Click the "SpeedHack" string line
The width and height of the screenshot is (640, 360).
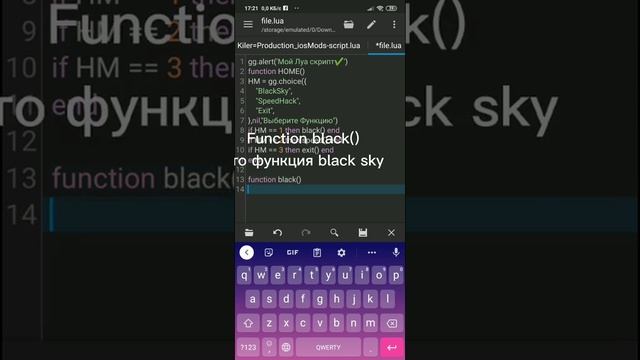pyautogui.click(x=278, y=101)
